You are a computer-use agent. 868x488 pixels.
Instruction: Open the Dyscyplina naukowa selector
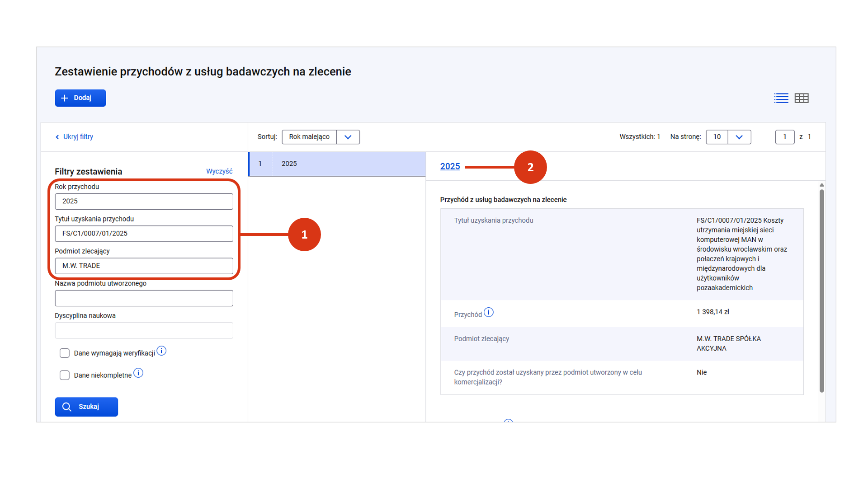(144, 330)
